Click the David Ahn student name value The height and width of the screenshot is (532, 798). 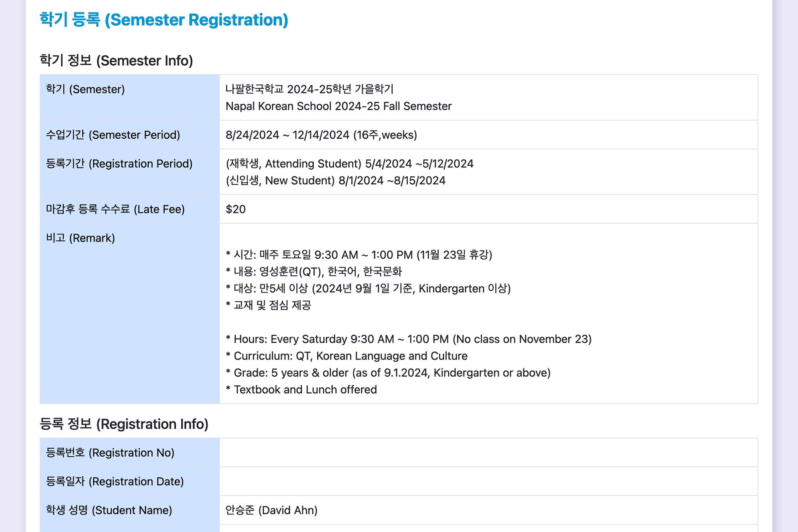[x=271, y=510]
